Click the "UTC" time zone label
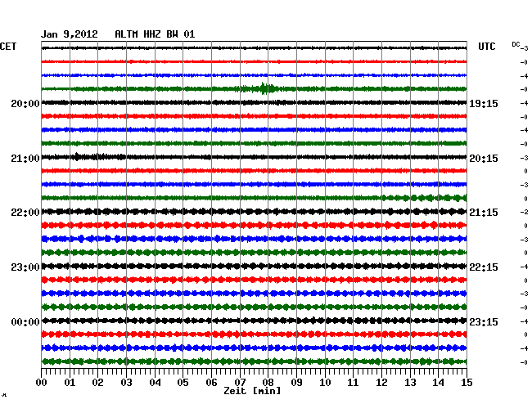Screen dimensions: 532x404 click(x=486, y=47)
